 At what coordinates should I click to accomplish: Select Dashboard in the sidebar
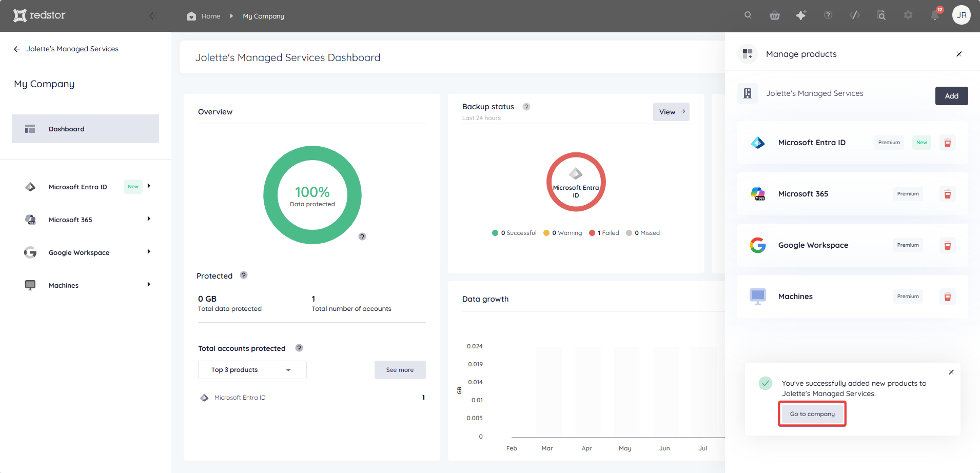pos(85,129)
